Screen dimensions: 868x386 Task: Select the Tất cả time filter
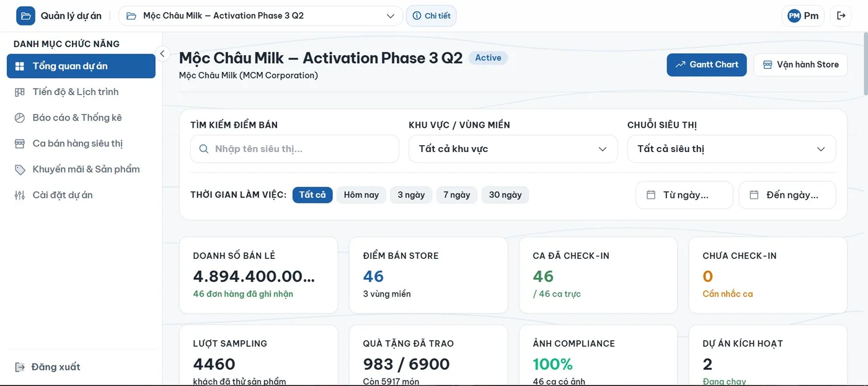[312, 195]
